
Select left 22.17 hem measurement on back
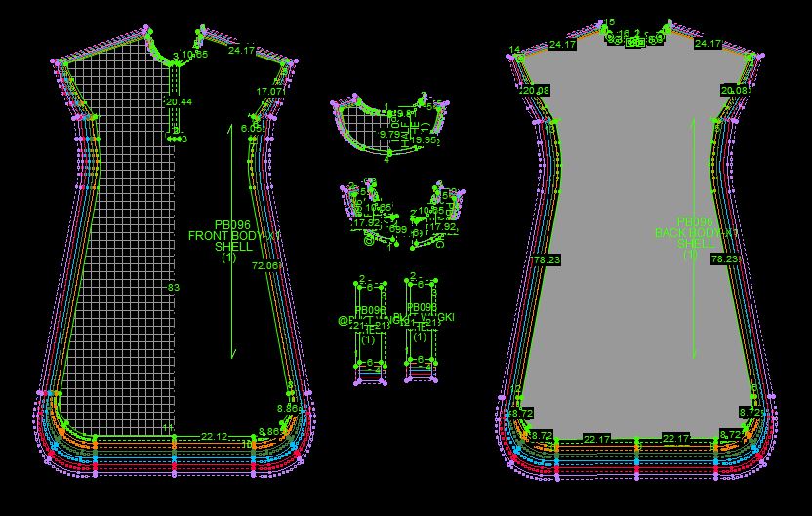(596, 439)
